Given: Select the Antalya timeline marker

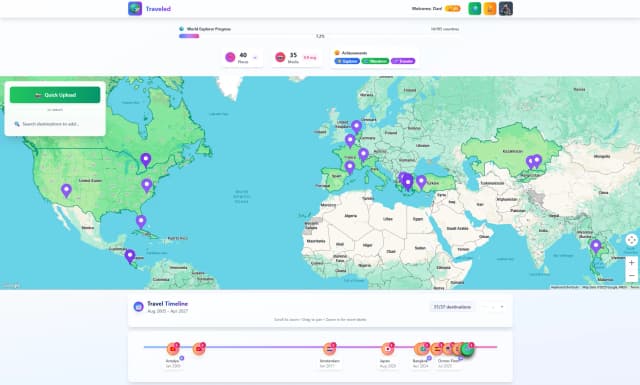Looking at the screenshot, I should [173, 349].
